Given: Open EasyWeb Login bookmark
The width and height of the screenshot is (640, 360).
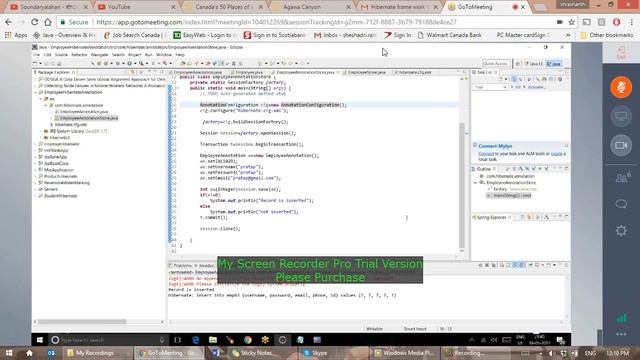Looking at the screenshot, I should (x=205, y=35).
